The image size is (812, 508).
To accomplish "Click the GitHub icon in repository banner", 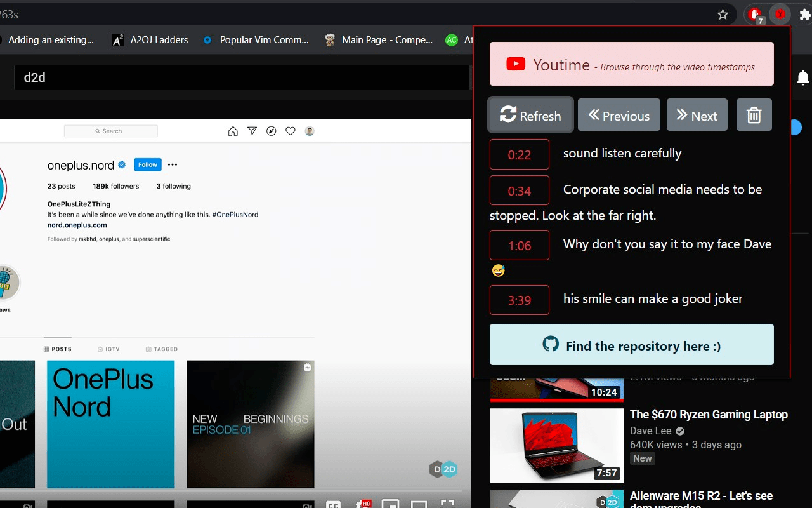I will click(x=551, y=344).
